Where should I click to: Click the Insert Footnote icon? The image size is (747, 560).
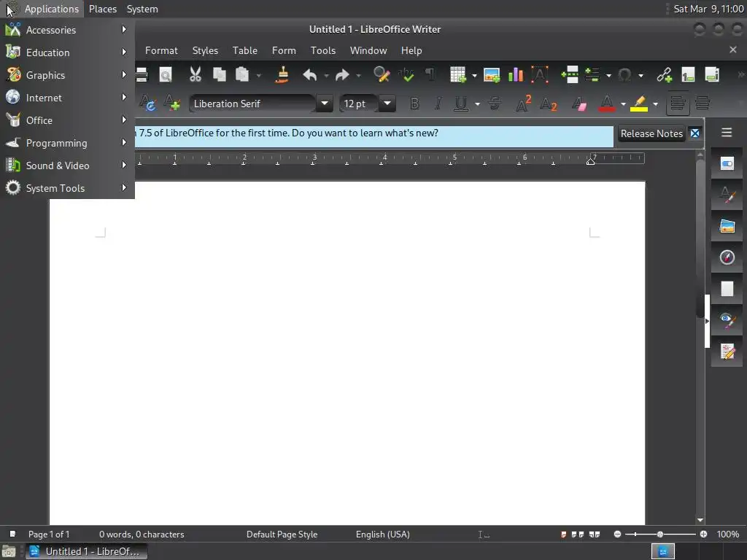(x=688, y=75)
